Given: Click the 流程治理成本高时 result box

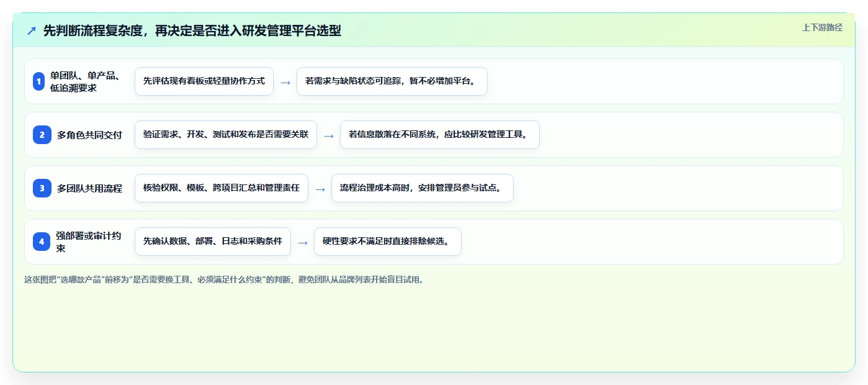Looking at the screenshot, I should [423, 188].
